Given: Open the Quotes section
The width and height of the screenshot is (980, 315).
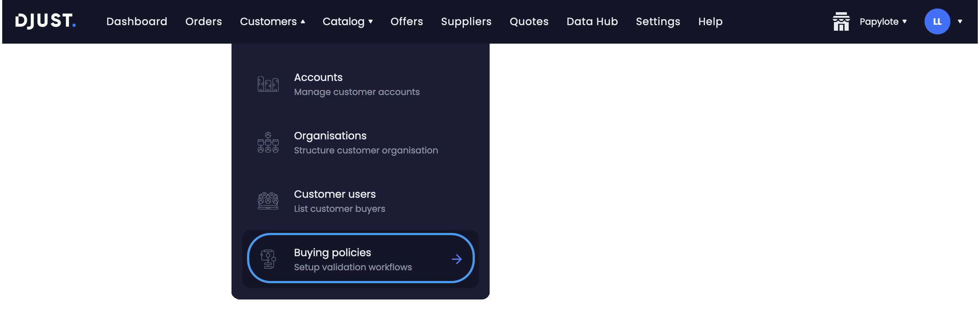Looking at the screenshot, I should coord(529,21).
